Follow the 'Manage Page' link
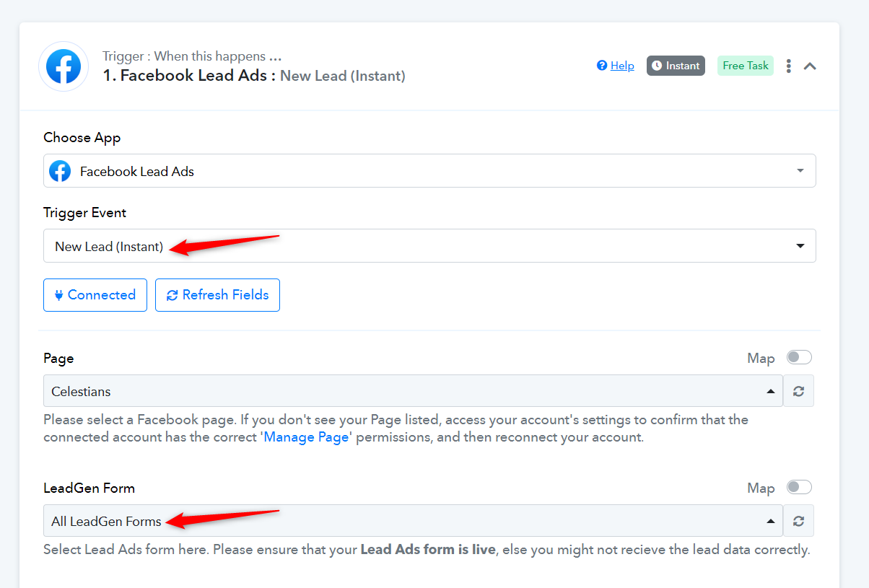Image resolution: width=869 pixels, height=588 pixels. (x=307, y=437)
